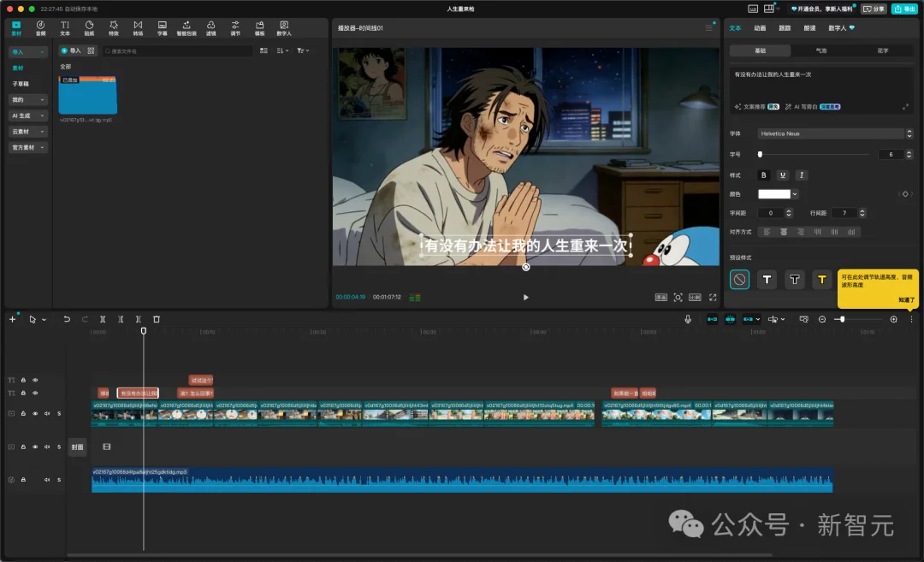Click the microphone record voiceover icon
Screen dimensions: 924x562
(688, 319)
